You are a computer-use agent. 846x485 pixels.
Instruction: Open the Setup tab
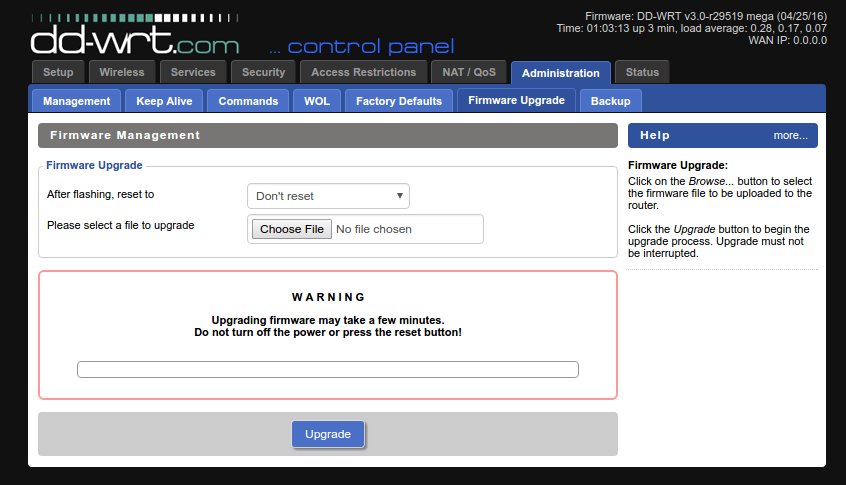pos(58,72)
